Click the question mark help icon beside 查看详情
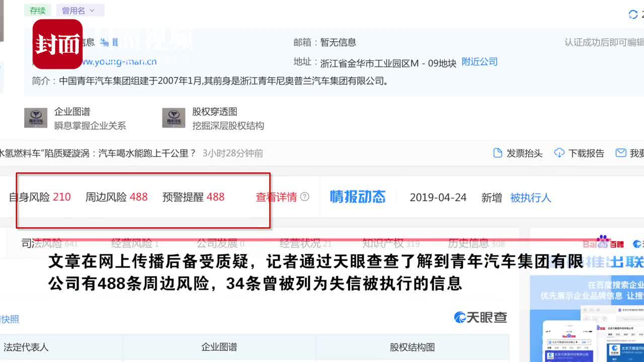This screenshot has height=362, width=644. click(304, 197)
